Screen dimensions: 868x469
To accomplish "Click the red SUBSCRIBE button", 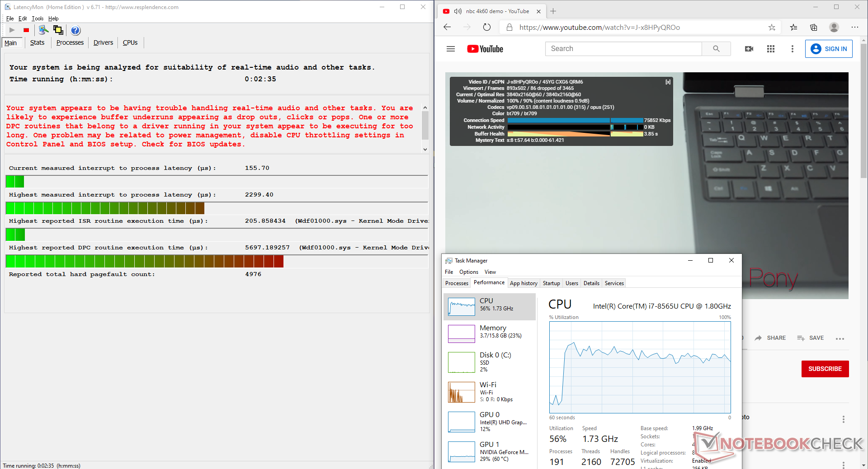I will (825, 369).
